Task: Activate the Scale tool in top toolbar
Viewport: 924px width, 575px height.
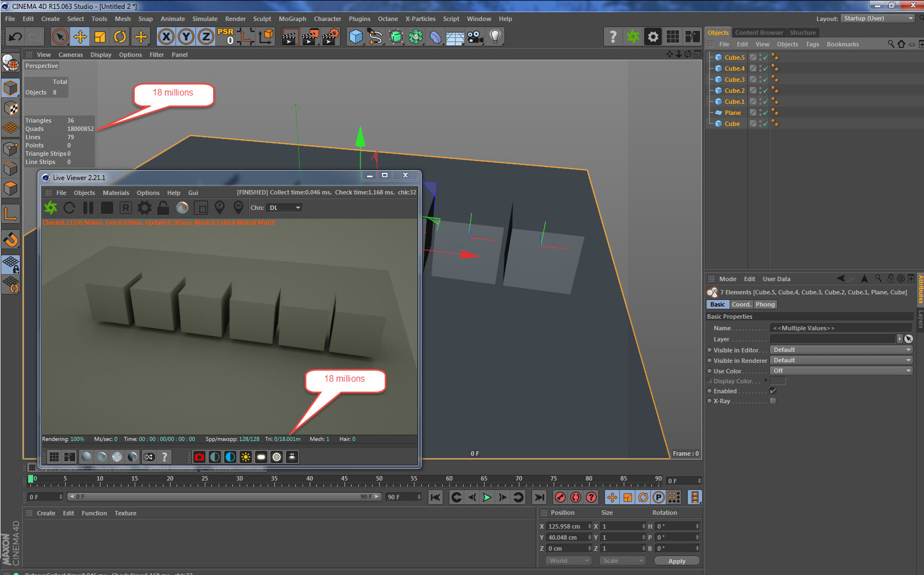Action: pyautogui.click(x=100, y=37)
